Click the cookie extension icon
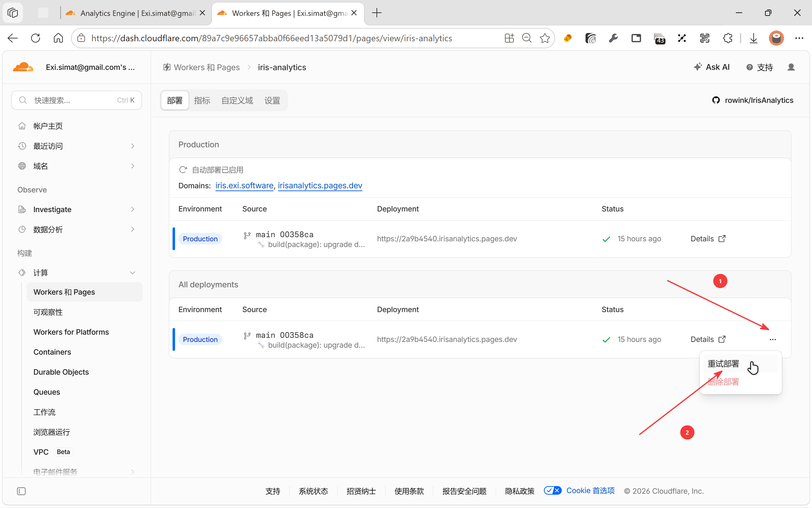This screenshot has height=508, width=812. [568, 38]
